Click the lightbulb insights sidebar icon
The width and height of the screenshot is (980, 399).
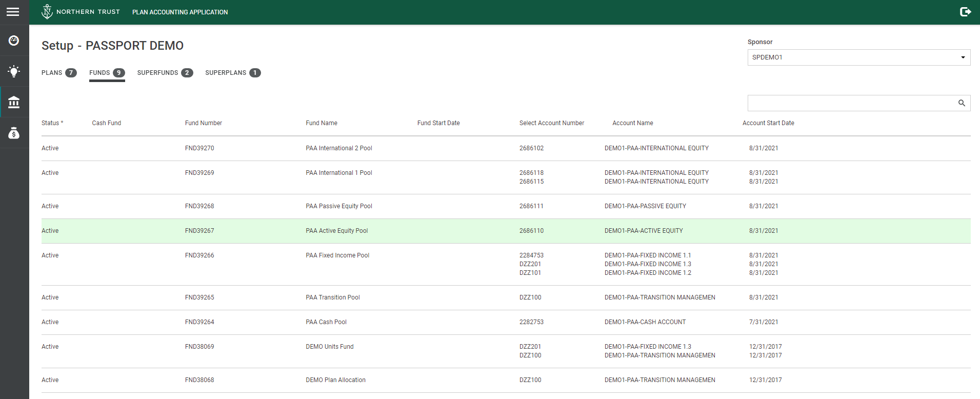14,71
